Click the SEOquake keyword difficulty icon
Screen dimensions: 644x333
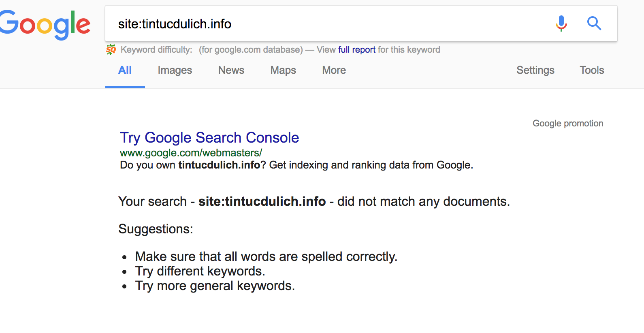coord(111,50)
